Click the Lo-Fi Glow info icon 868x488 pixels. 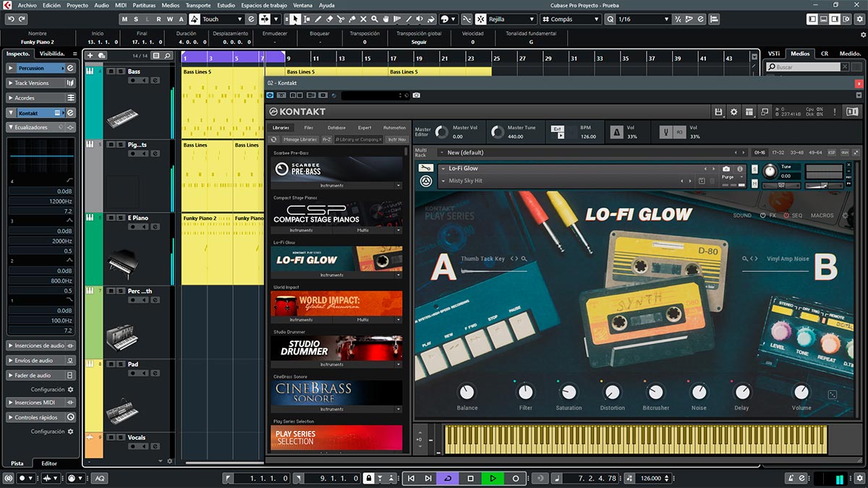click(740, 168)
